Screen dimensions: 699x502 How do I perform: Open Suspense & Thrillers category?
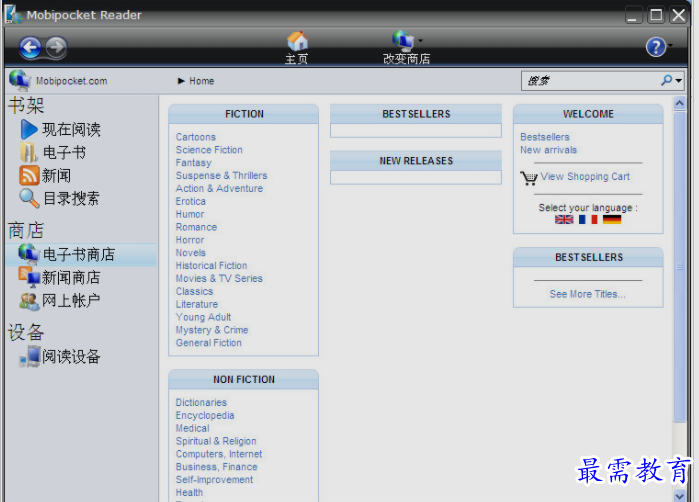point(222,176)
